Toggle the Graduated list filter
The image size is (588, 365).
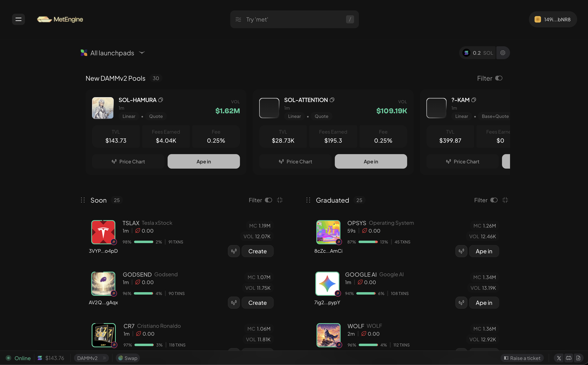tap(486, 200)
